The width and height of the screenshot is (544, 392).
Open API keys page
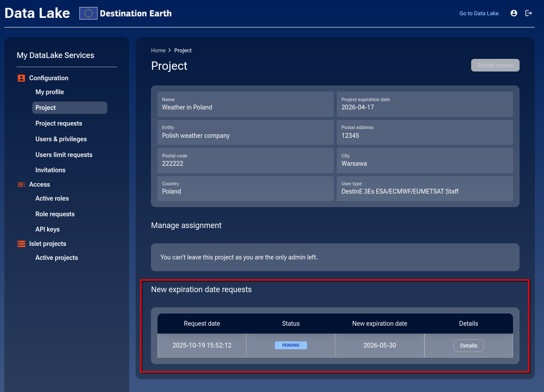[48, 229]
